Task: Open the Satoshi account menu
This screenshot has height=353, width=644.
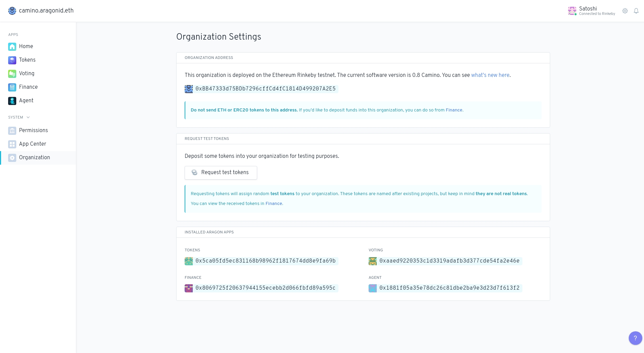Action: coord(591,11)
